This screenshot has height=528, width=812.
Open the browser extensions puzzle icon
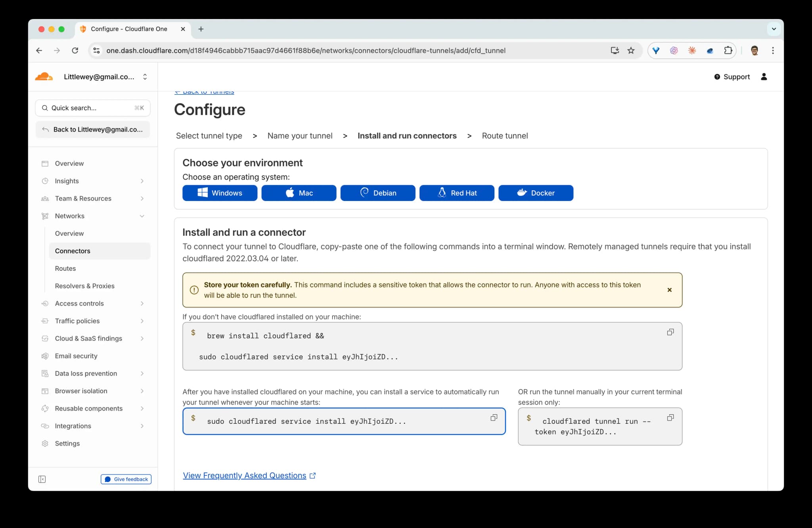coord(728,50)
